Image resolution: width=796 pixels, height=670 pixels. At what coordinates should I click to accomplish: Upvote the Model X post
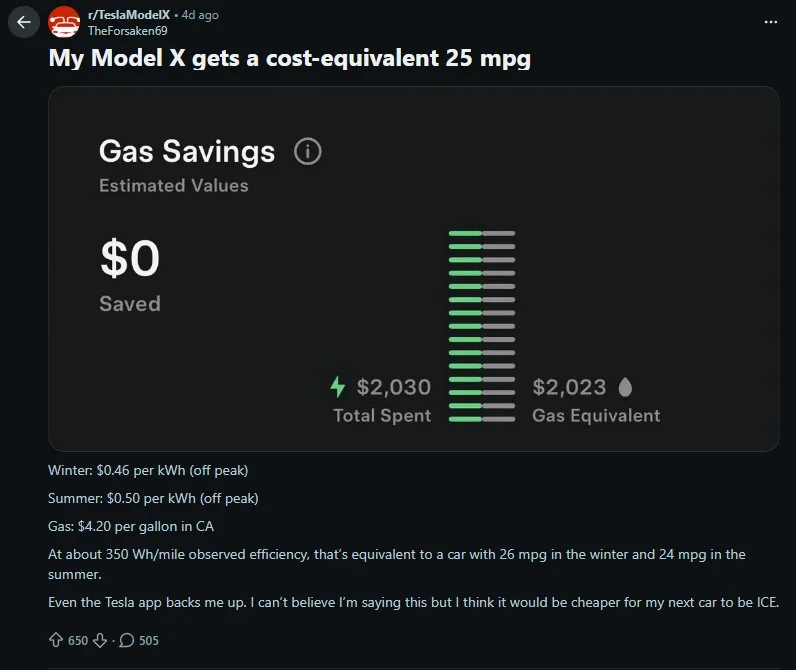[56, 640]
